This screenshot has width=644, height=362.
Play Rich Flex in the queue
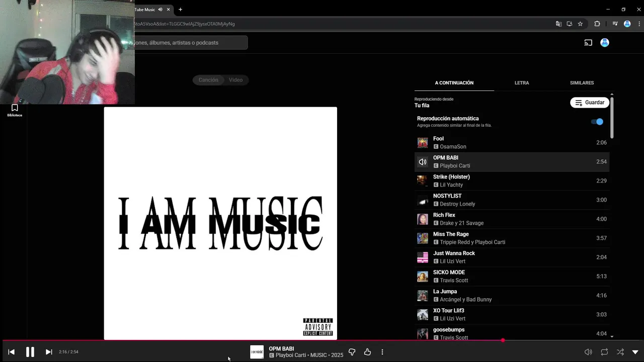pyautogui.click(x=512, y=219)
